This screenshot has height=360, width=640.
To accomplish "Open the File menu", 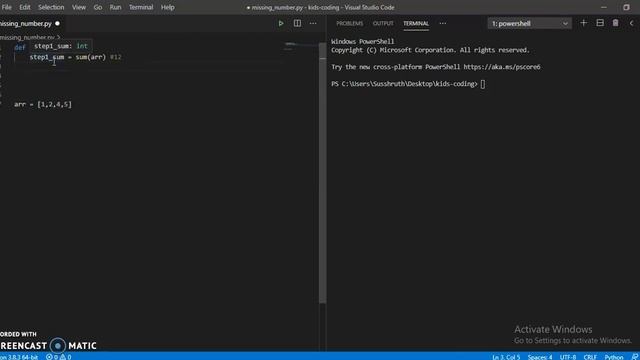I will (x=7, y=7).
